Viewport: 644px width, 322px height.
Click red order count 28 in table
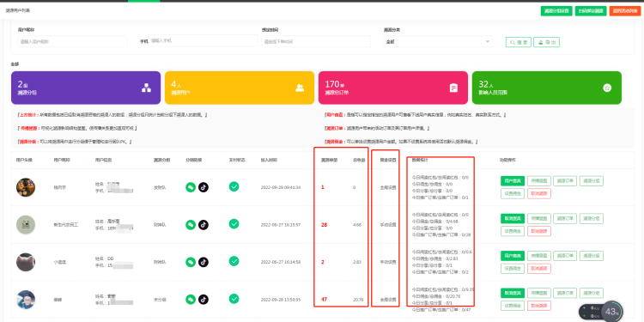click(324, 225)
